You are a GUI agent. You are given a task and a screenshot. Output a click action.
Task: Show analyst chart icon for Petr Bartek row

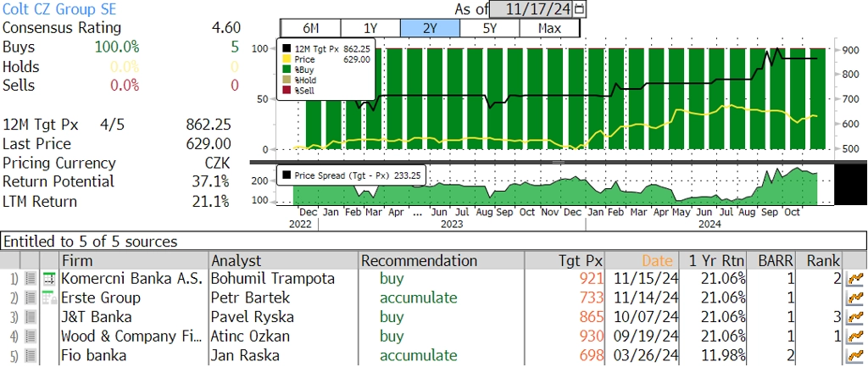855,297
